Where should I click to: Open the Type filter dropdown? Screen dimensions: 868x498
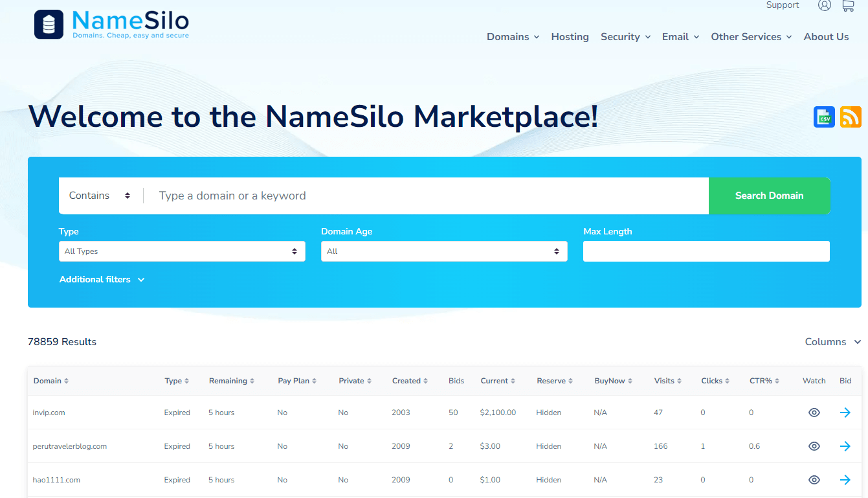182,251
